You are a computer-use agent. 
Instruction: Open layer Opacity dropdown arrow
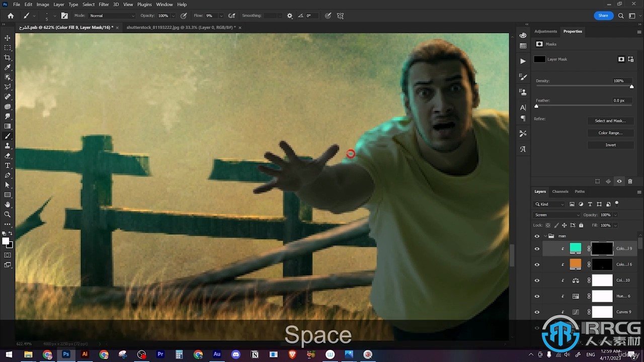615,215
